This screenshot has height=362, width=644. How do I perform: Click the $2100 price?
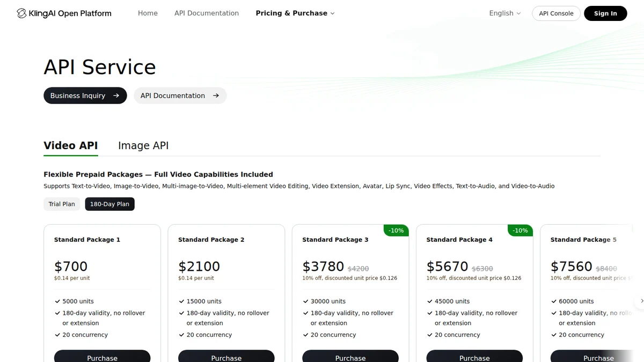click(199, 267)
